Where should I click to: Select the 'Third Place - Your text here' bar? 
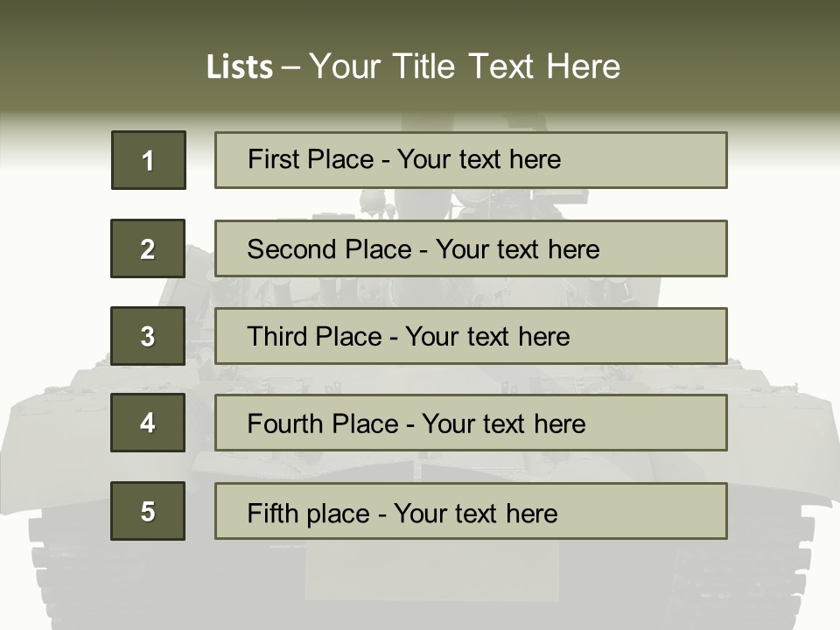pyautogui.click(x=471, y=336)
